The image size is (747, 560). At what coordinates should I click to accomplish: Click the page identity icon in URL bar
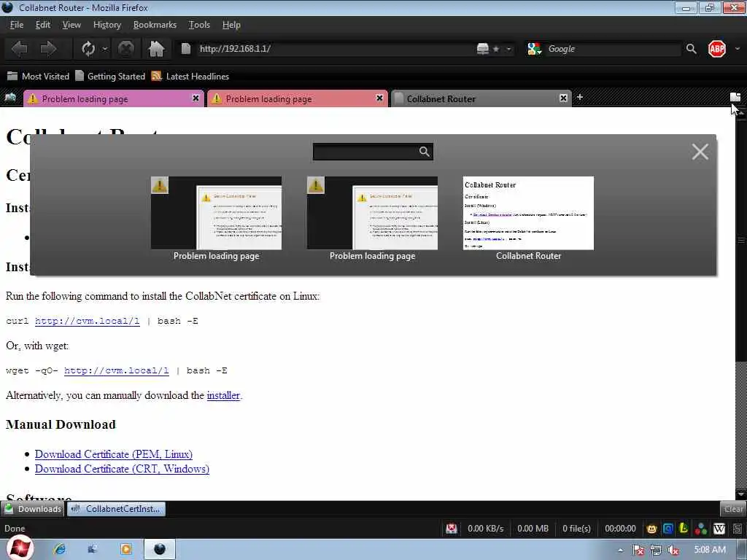[186, 49]
